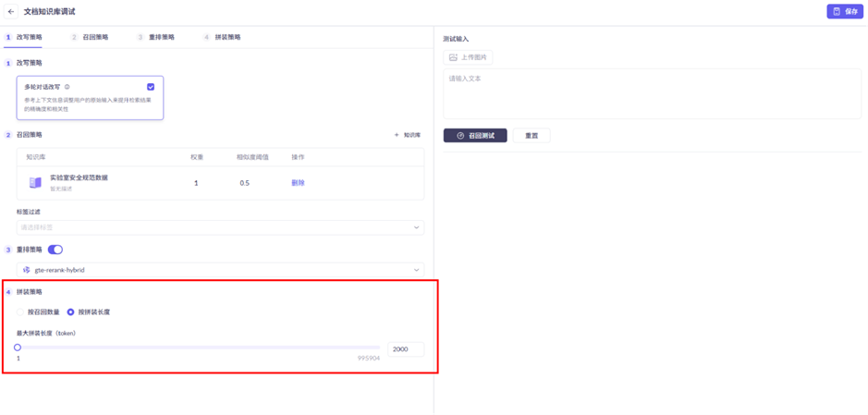868x415 pixels.
Task: Focus the 请输入文本 test input area
Action: [x=652, y=93]
